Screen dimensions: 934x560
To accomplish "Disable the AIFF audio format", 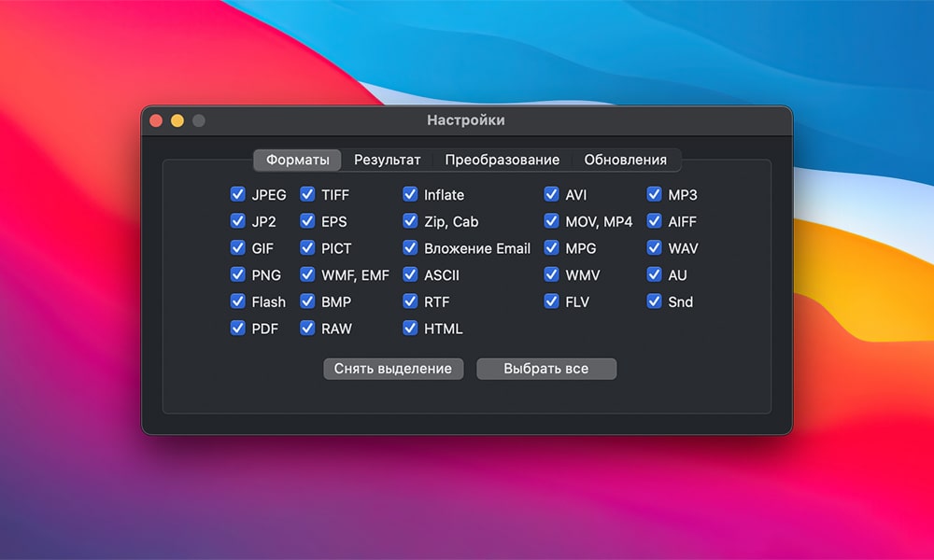I will coord(653,221).
